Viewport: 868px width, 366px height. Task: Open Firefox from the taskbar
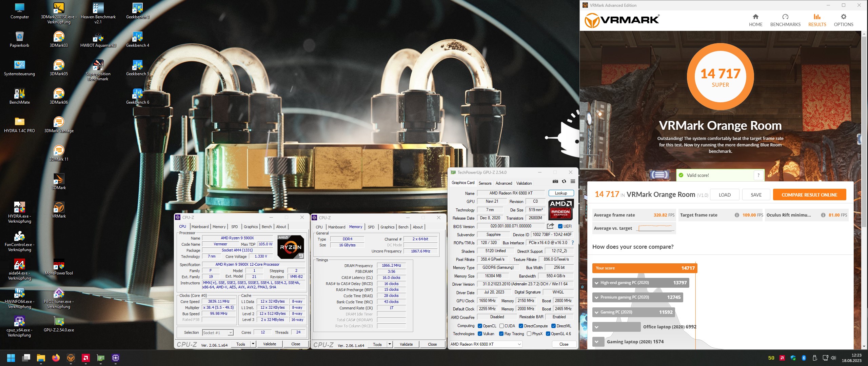click(56, 358)
